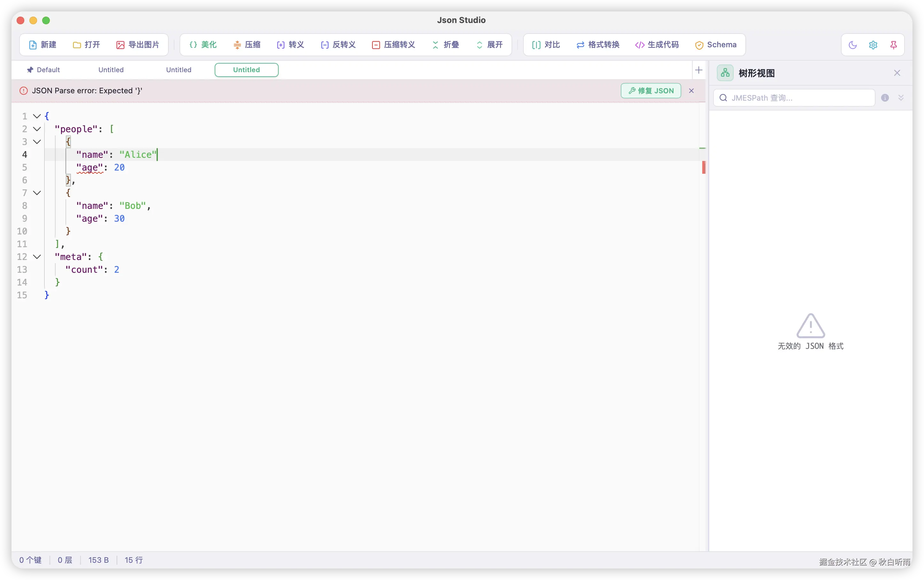Click the 0 层 status entry
This screenshot has height=580, width=924.
click(x=65, y=560)
